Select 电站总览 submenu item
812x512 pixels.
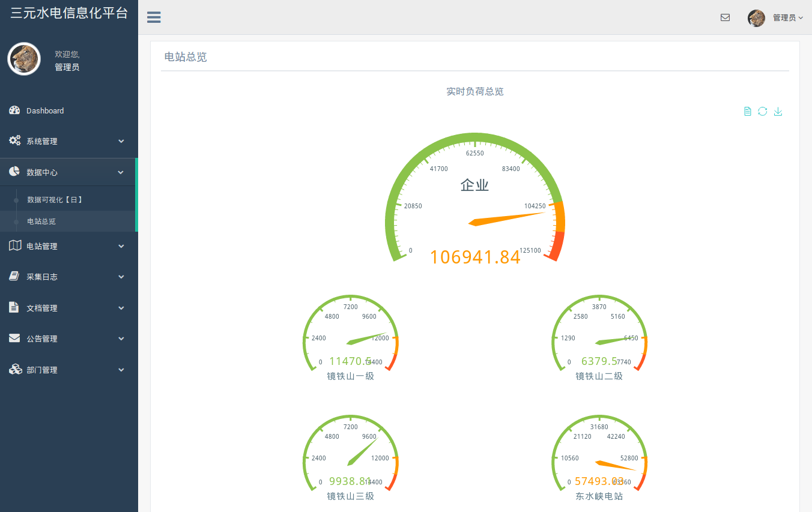pos(41,221)
